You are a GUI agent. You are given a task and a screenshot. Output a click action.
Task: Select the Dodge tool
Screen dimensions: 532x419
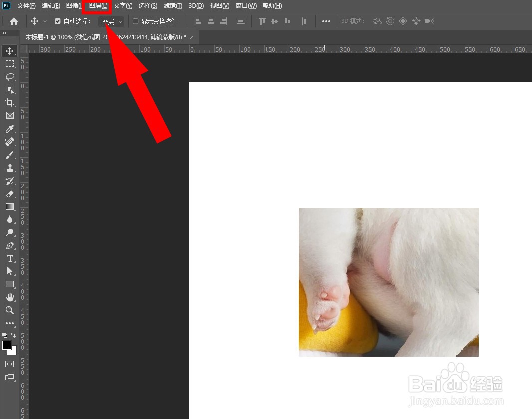[10, 232]
